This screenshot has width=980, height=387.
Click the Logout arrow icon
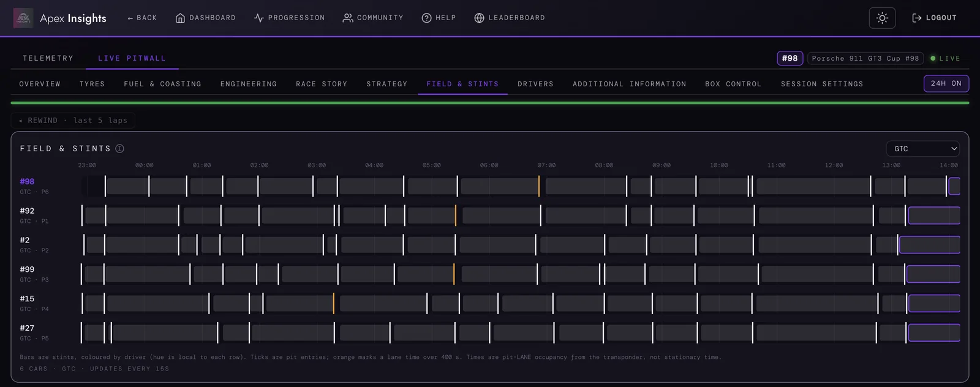tap(917, 18)
